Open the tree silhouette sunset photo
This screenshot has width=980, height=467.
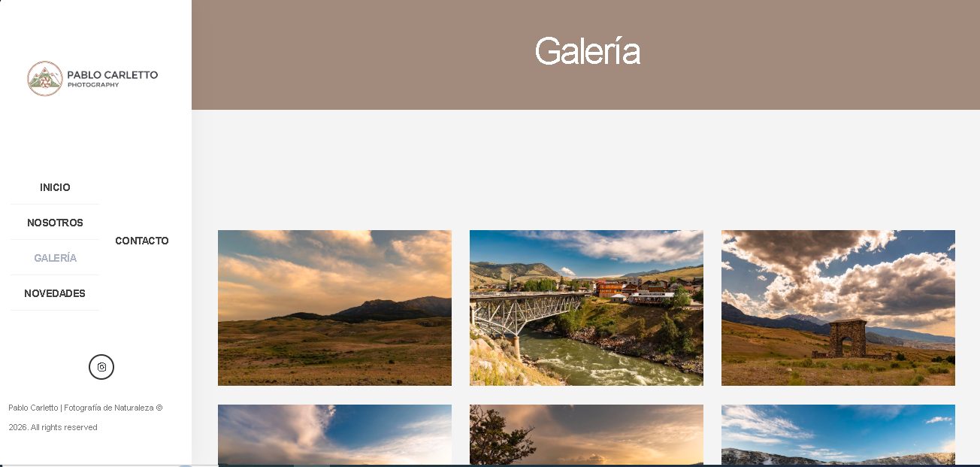[x=586, y=435]
